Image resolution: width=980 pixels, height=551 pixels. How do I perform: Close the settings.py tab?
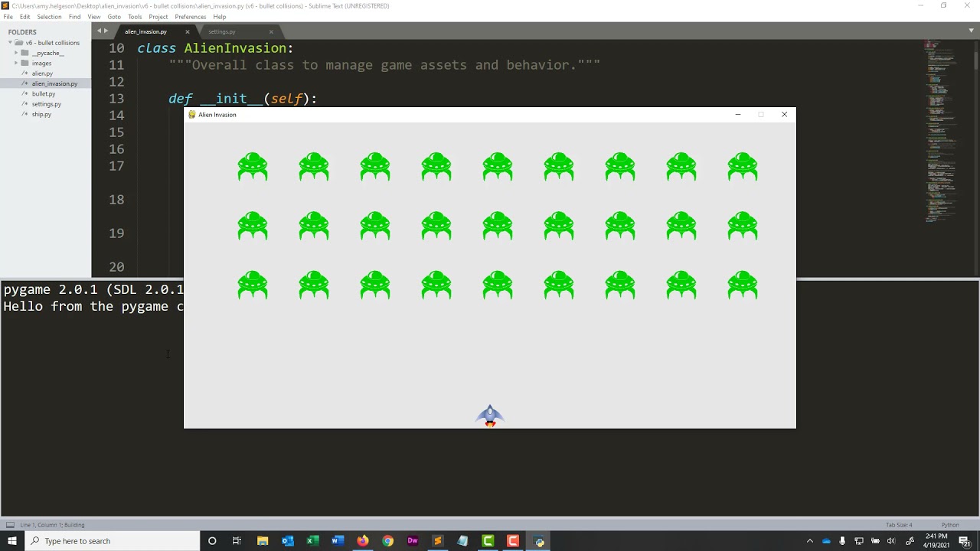(x=271, y=31)
